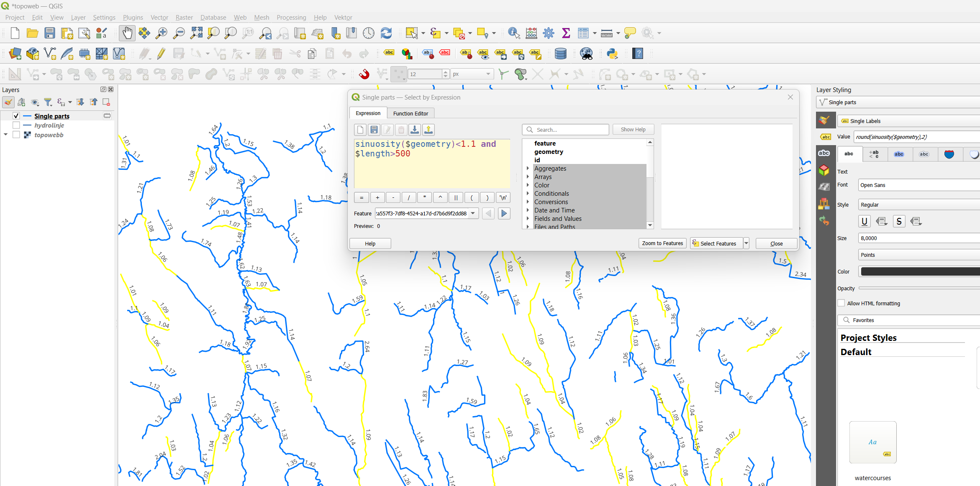
Task: Click filter legend icon in Layers panel
Action: pyautogui.click(x=48, y=102)
